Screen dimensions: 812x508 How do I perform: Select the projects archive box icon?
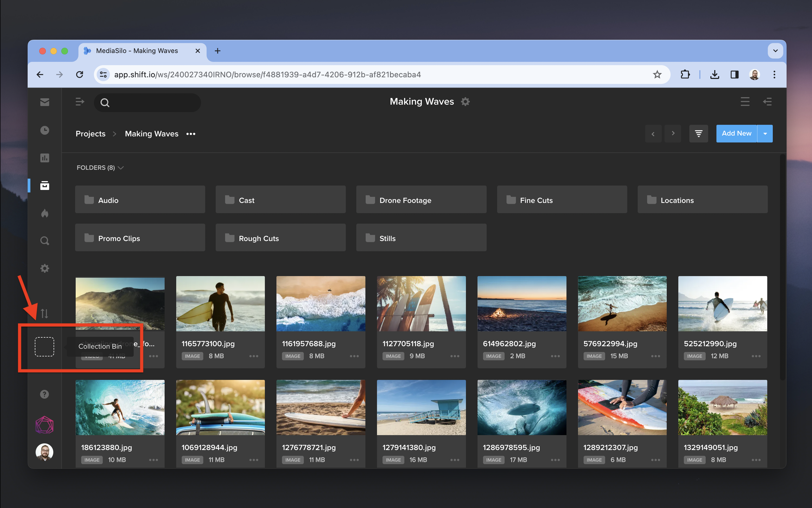[45, 186]
